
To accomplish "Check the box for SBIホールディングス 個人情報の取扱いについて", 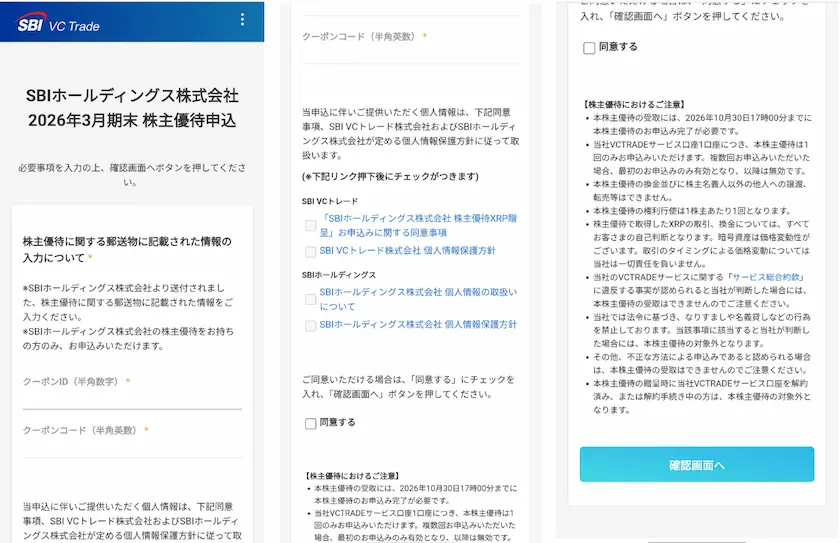I will [310, 299].
